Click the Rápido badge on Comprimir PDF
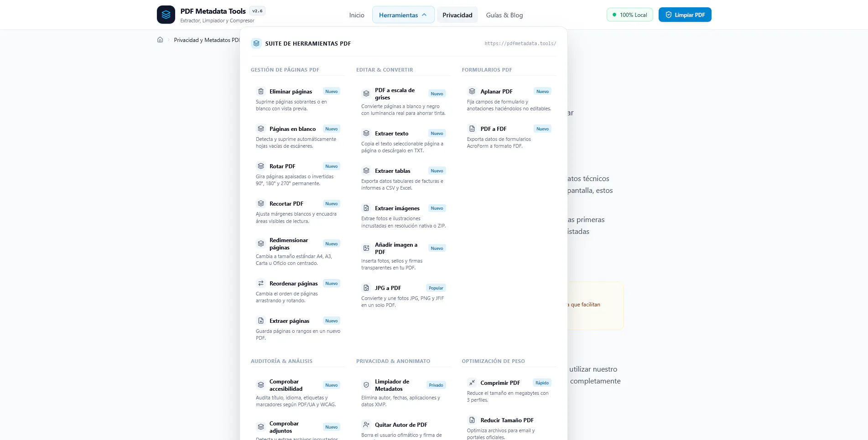868x440 pixels. coord(542,383)
